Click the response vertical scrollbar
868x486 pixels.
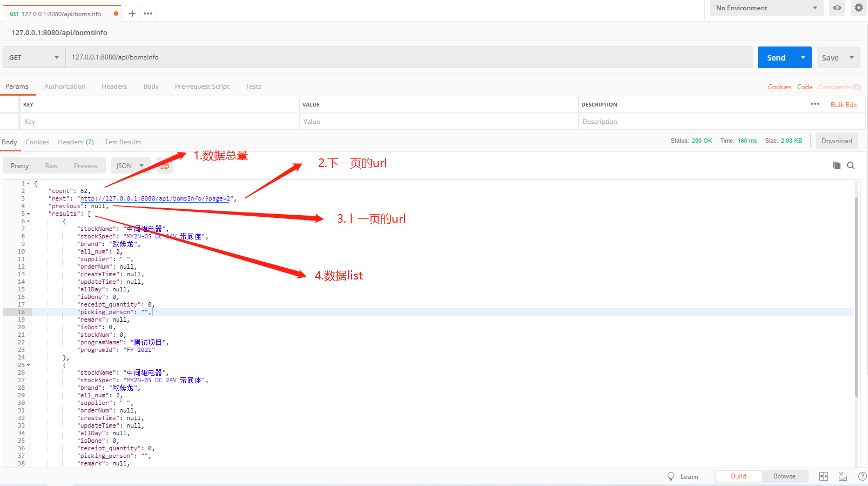[857, 297]
